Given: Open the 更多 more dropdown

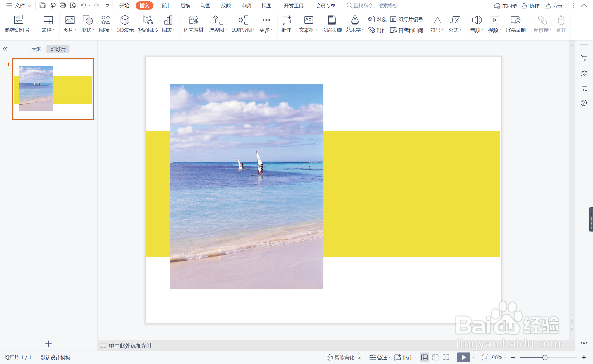Looking at the screenshot, I should 266,24.
